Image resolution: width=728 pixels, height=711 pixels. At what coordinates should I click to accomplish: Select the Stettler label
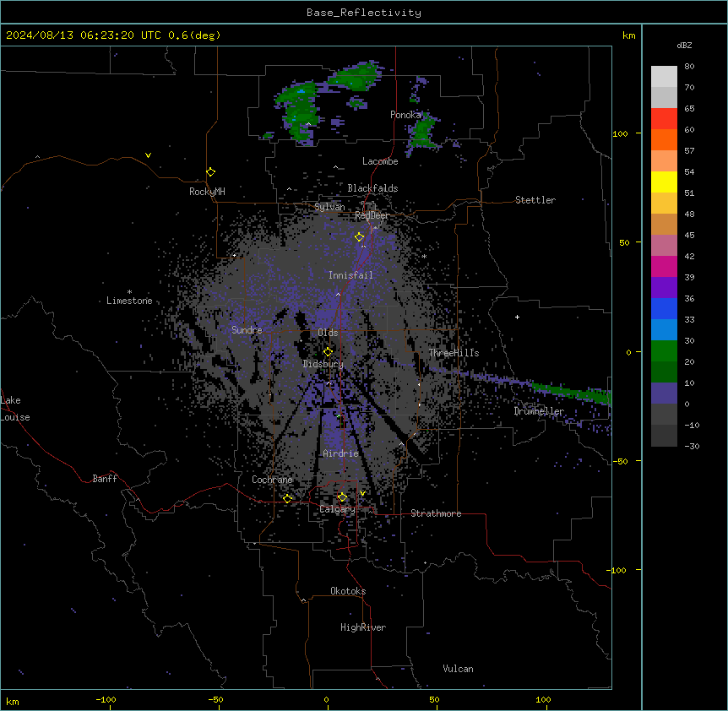click(x=535, y=200)
